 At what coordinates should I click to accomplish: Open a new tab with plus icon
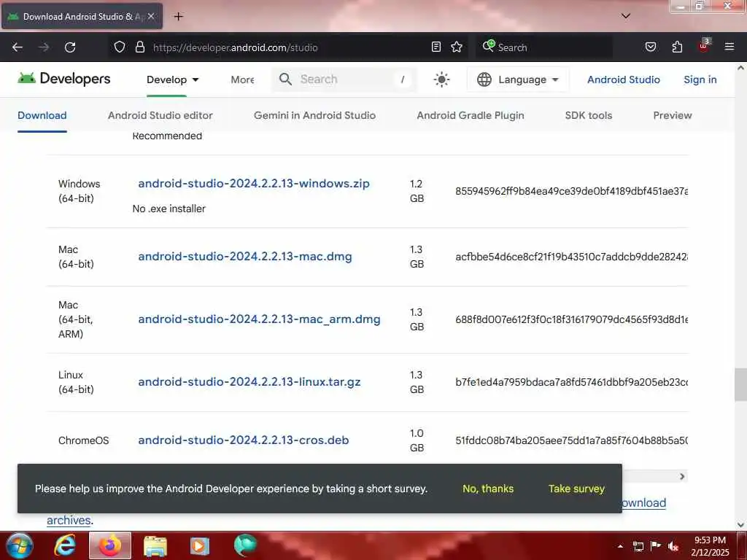[178, 17]
